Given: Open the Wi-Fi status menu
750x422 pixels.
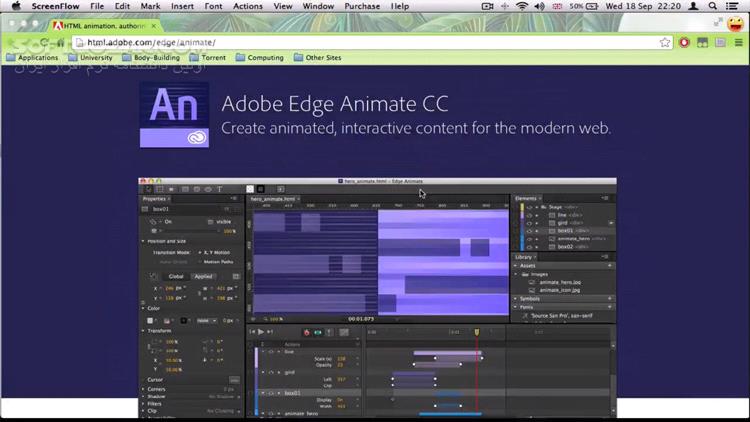Looking at the screenshot, I should (522, 6).
